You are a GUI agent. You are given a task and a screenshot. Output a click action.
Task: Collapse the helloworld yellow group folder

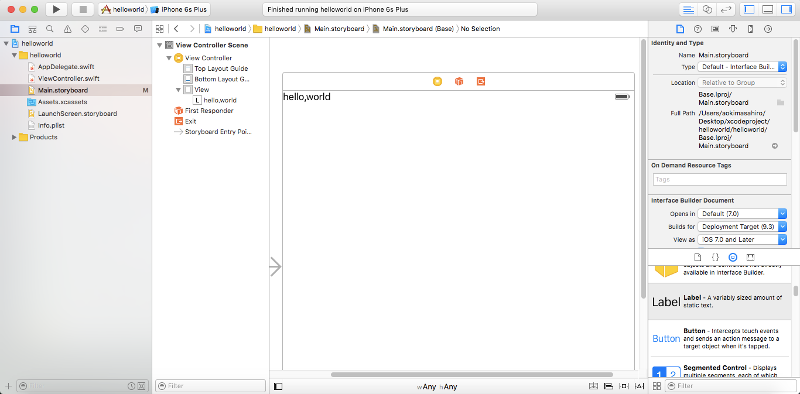(14, 55)
